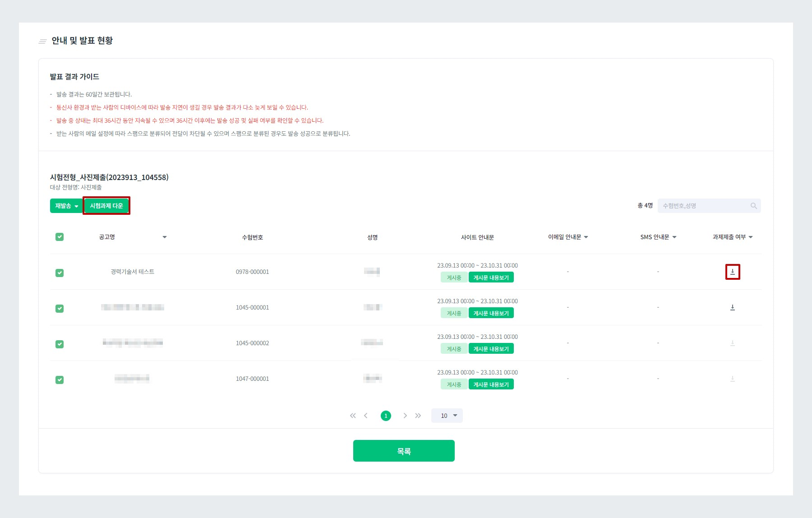Open 게시문 내용보기 for 1045-000001
Image resolution: width=812 pixels, height=518 pixels.
pos(491,313)
